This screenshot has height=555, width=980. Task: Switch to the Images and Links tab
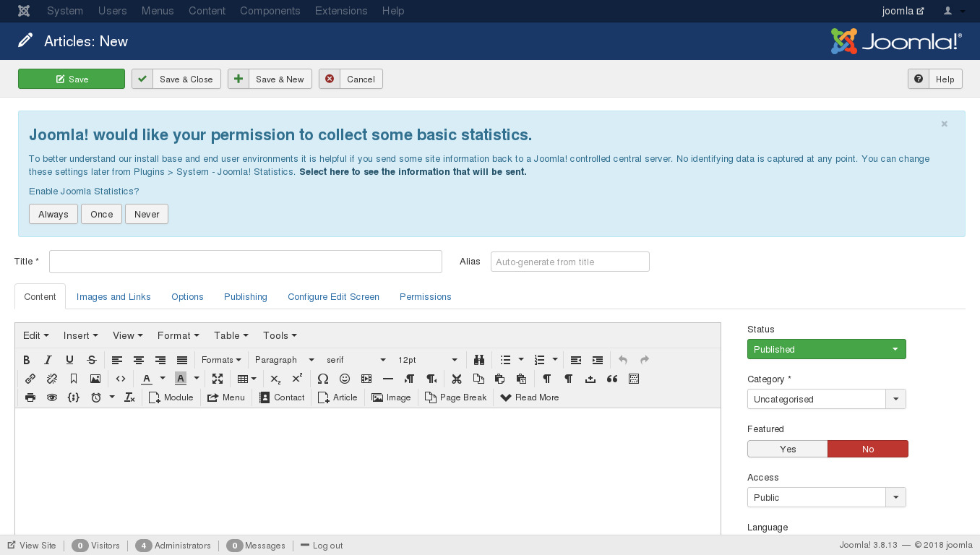coord(113,296)
